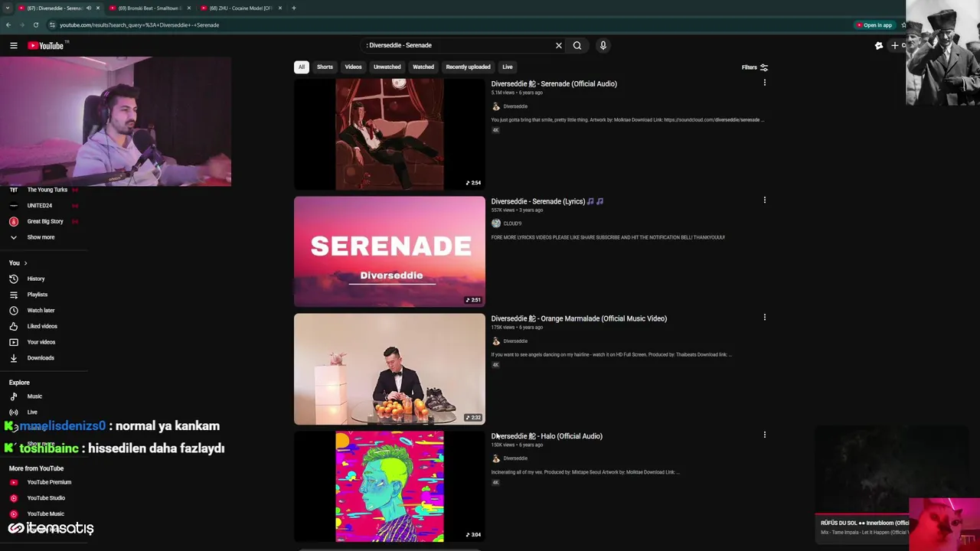Viewport: 980px width, 551px height.
Task: Open the YouTube Create plus button
Action: [x=895, y=46]
